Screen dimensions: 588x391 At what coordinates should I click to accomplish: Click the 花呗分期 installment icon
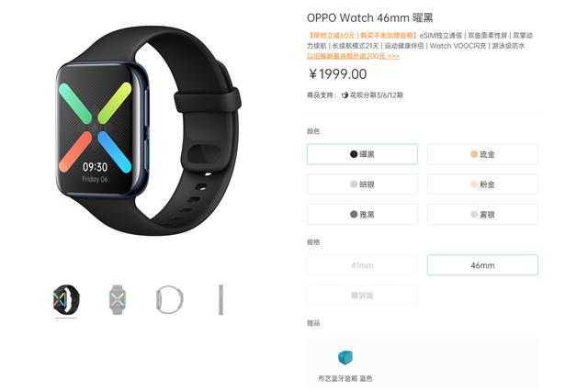coord(345,95)
